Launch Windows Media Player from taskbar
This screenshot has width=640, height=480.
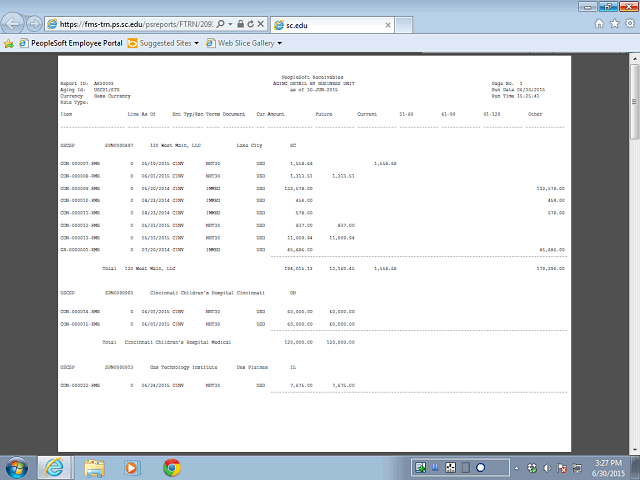click(x=132, y=468)
